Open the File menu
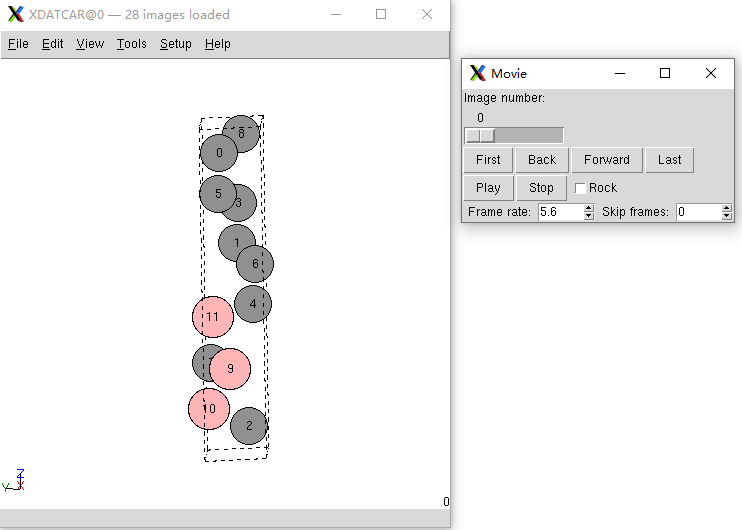Image resolution: width=742 pixels, height=530 pixels. (x=18, y=44)
